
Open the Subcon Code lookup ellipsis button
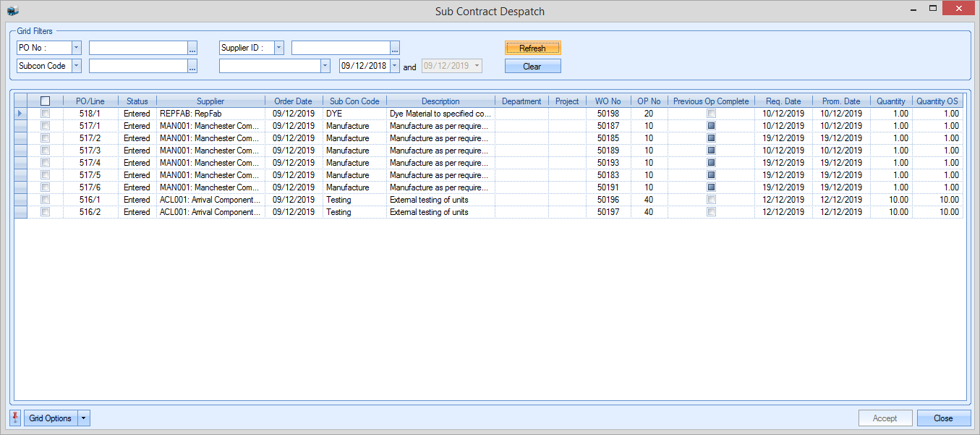pos(192,66)
